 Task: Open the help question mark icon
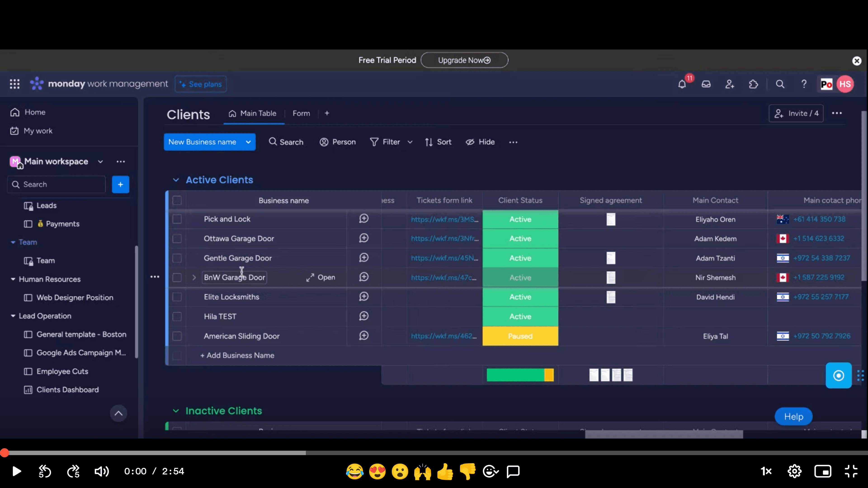click(x=804, y=84)
